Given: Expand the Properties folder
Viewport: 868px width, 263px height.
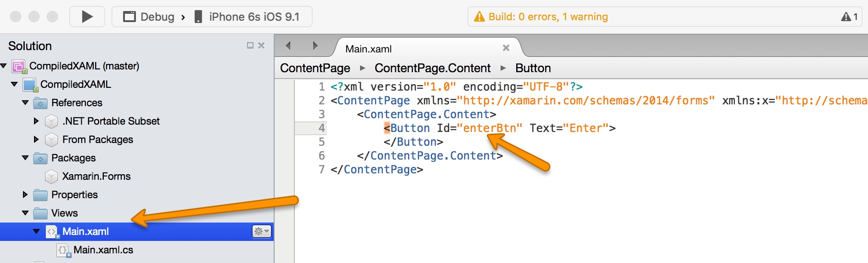Looking at the screenshot, I should 25,194.
